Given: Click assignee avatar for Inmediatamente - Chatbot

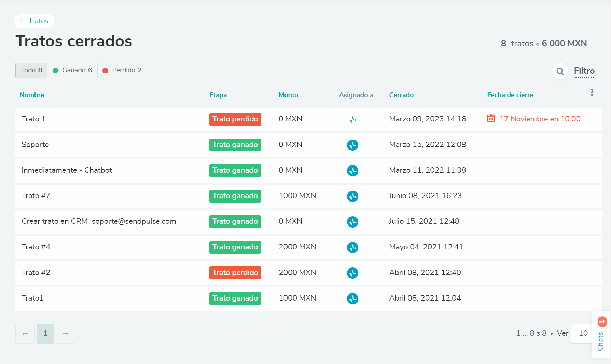Looking at the screenshot, I should click(352, 171).
